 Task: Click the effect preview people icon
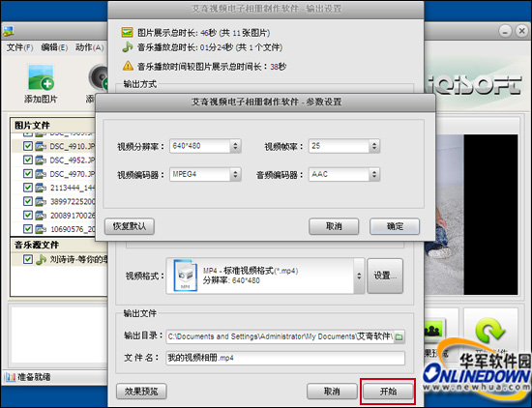[x=434, y=330]
